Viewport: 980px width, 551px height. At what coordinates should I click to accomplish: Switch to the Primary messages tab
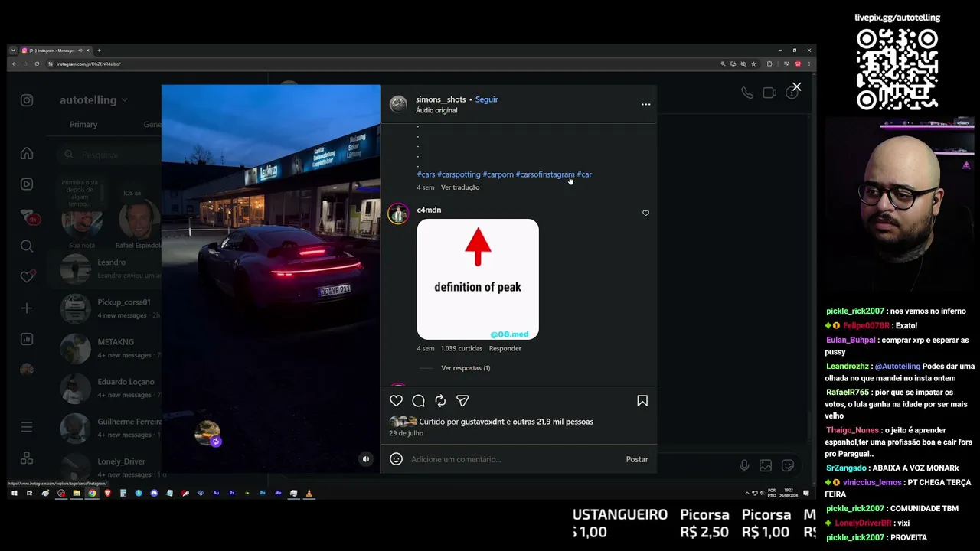click(x=83, y=125)
